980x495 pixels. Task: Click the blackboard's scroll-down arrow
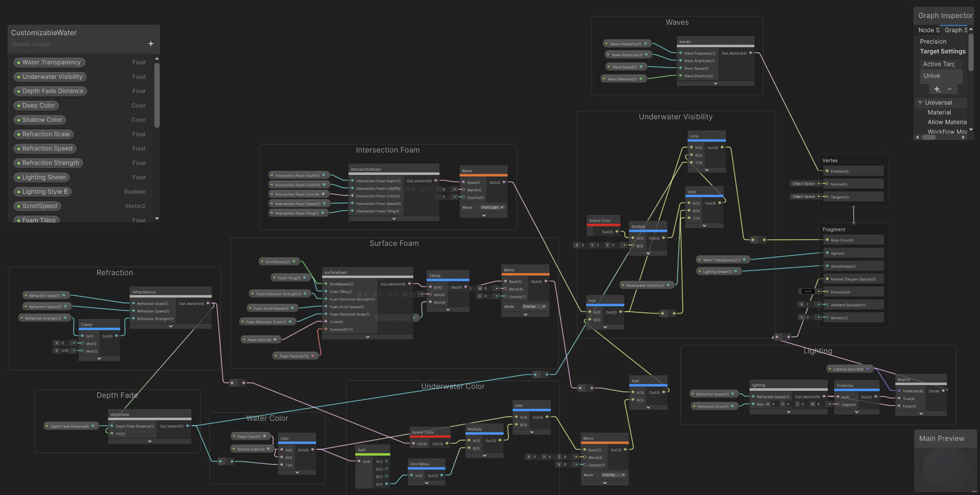pyautogui.click(x=157, y=219)
